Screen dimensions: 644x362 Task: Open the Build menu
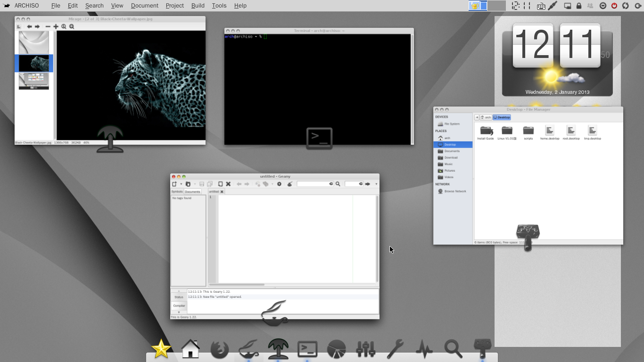tap(198, 6)
